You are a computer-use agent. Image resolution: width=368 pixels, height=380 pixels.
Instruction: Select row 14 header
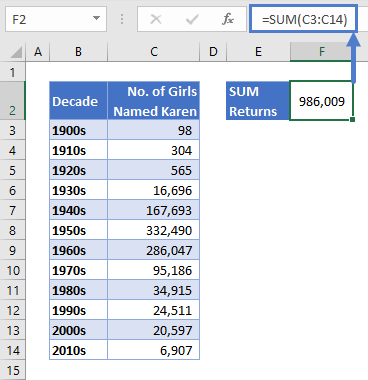click(13, 350)
